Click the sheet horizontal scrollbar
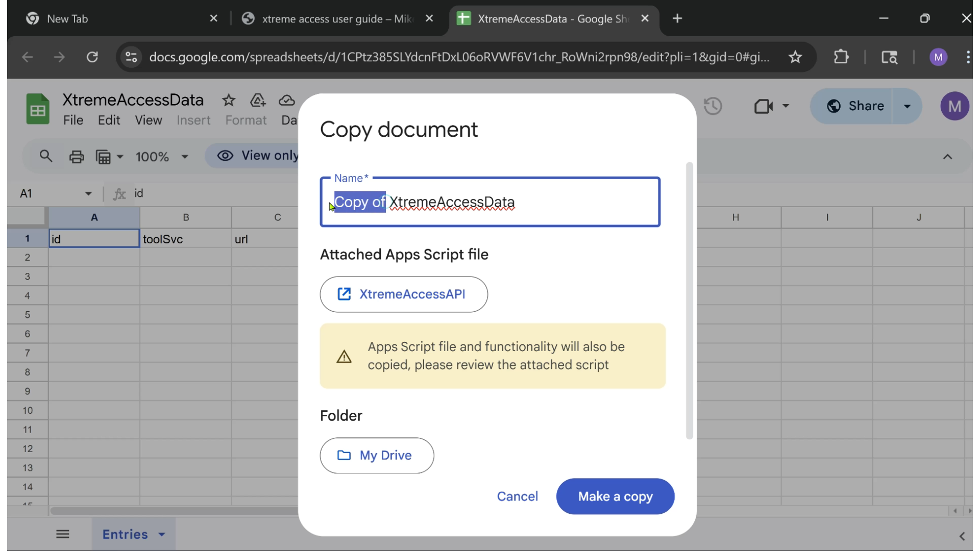The height and width of the screenshot is (551, 980). pyautogui.click(x=174, y=511)
